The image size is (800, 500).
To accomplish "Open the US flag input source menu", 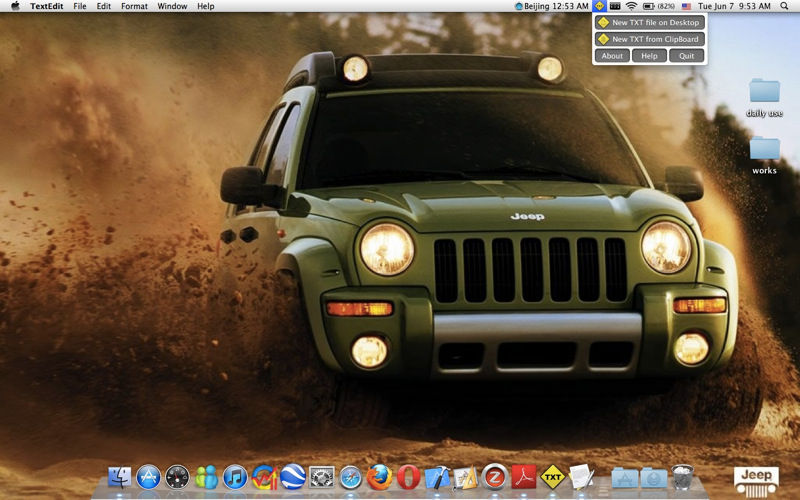I will pos(686,6).
